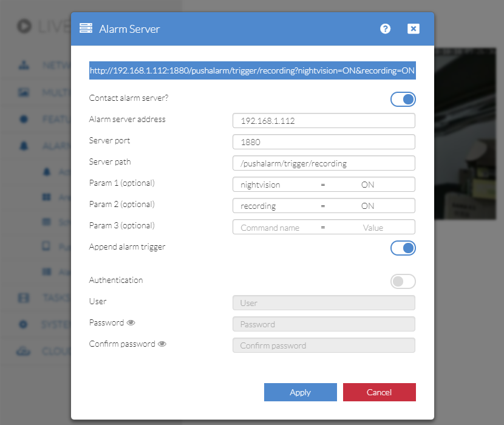Reveal password with the eye icon
Viewport: 504px width, 425px height.
pos(131,323)
